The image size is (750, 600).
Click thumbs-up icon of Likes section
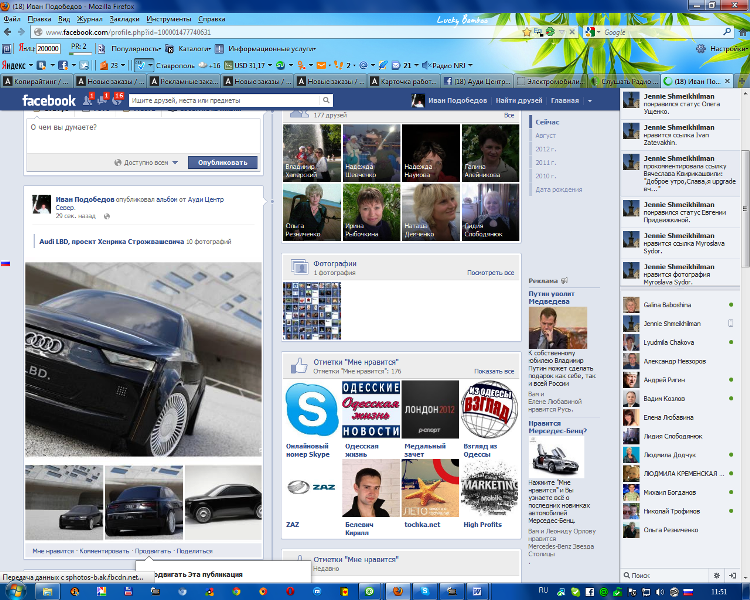tap(299, 366)
